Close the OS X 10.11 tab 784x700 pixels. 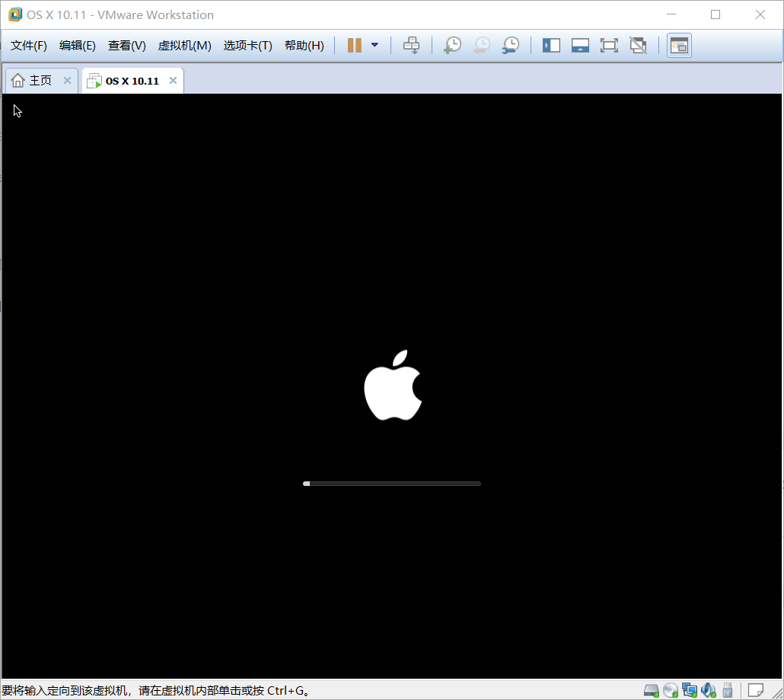tap(173, 80)
